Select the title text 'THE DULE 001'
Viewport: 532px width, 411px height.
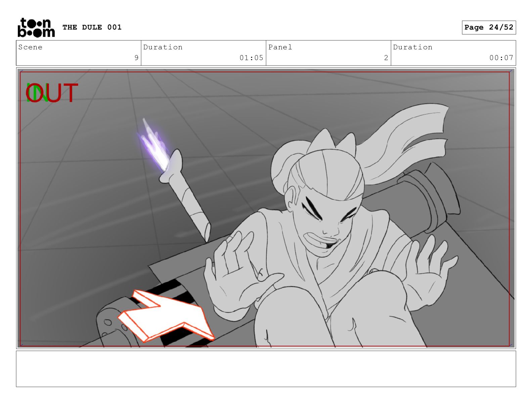(92, 27)
